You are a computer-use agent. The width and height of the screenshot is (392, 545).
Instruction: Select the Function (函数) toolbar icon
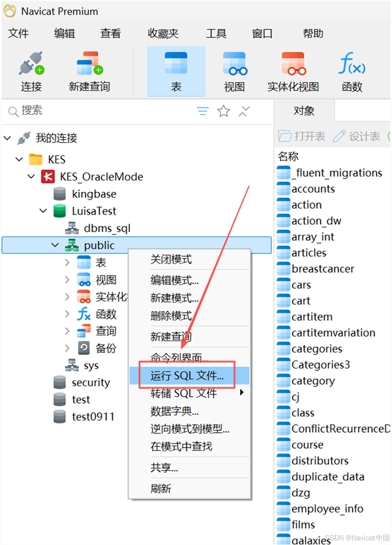pos(352,64)
